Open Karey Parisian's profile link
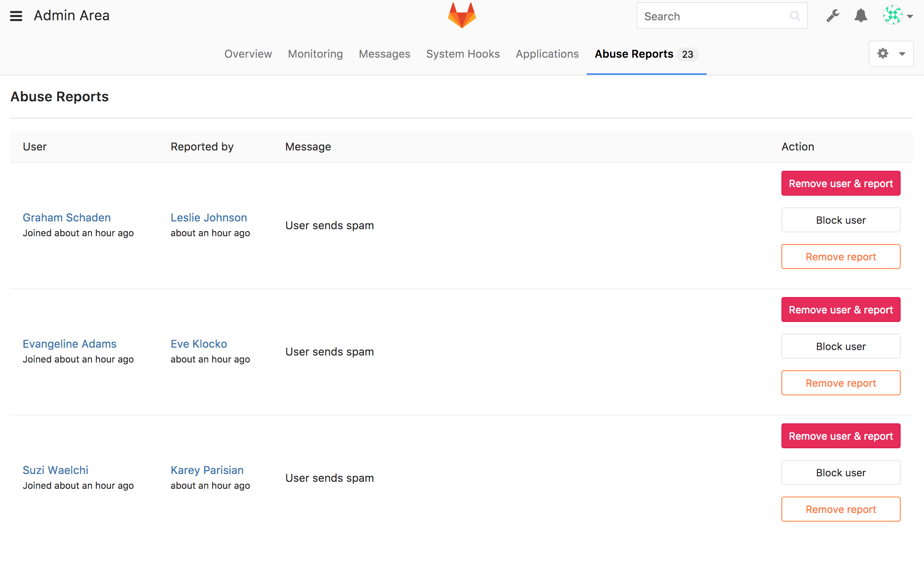 [x=207, y=470]
